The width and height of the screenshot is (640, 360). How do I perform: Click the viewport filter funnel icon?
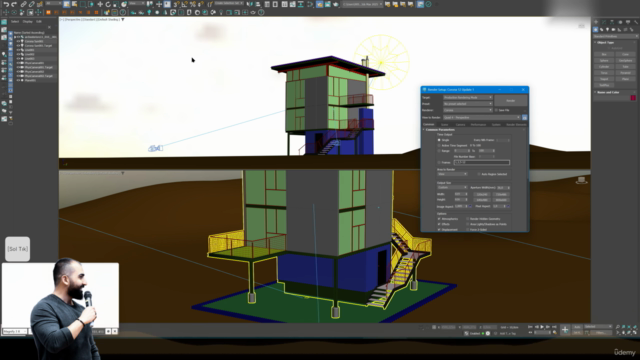click(x=122, y=19)
